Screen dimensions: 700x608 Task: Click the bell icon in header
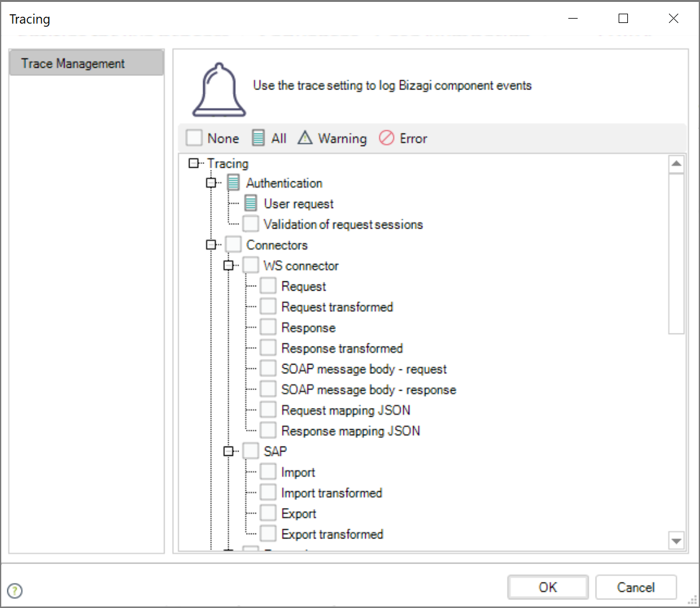(x=219, y=89)
